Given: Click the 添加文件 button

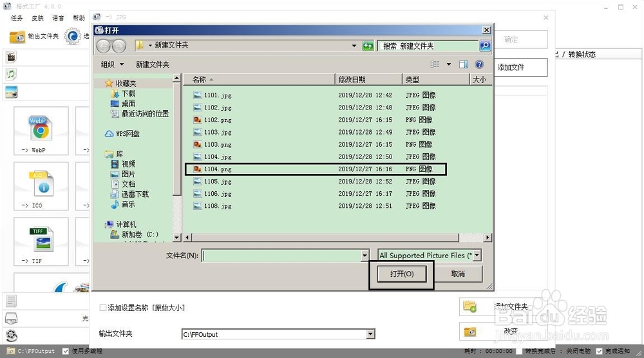Looking at the screenshot, I should point(521,68).
